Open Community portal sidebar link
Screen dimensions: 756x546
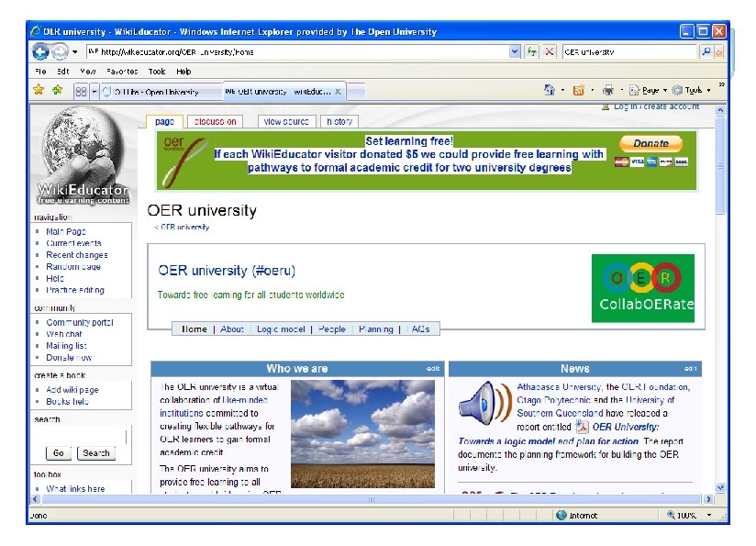[80, 322]
